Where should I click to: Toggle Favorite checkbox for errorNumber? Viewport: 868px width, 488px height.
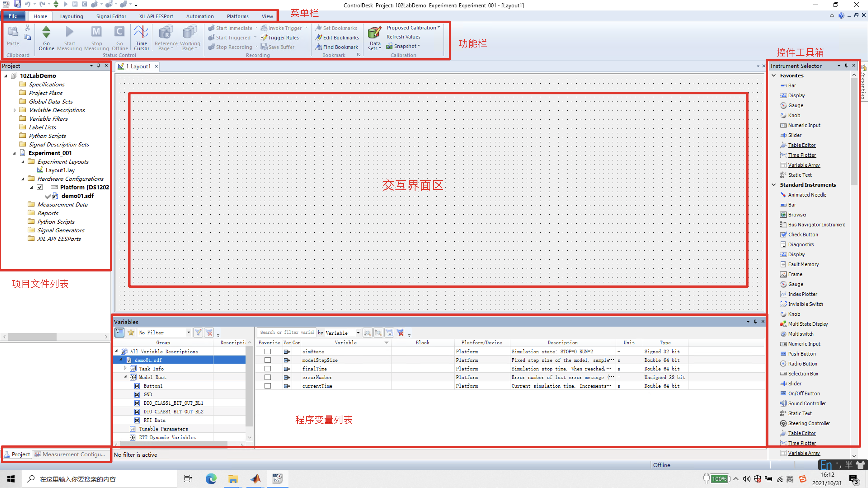(x=268, y=377)
